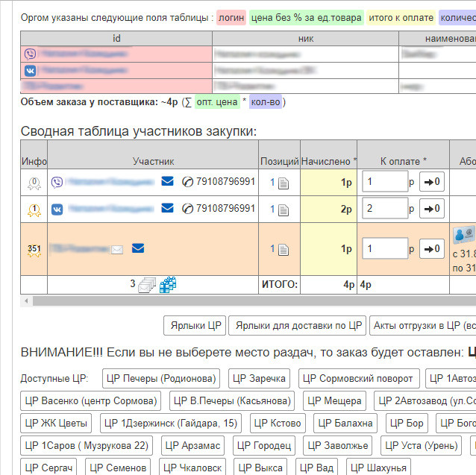
Task: Click white envelope icon in orange row
Action: (x=117, y=250)
